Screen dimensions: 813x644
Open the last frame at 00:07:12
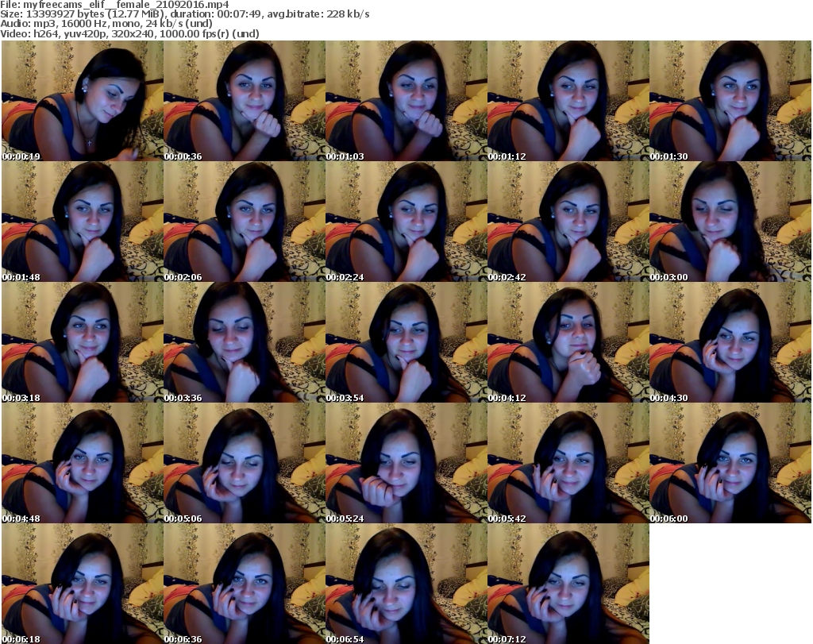point(568,584)
